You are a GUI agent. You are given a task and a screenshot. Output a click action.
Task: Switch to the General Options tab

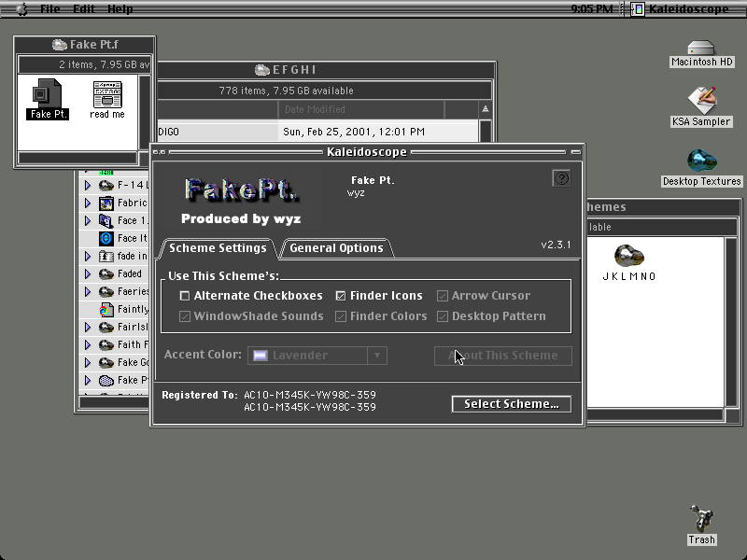pyautogui.click(x=336, y=248)
